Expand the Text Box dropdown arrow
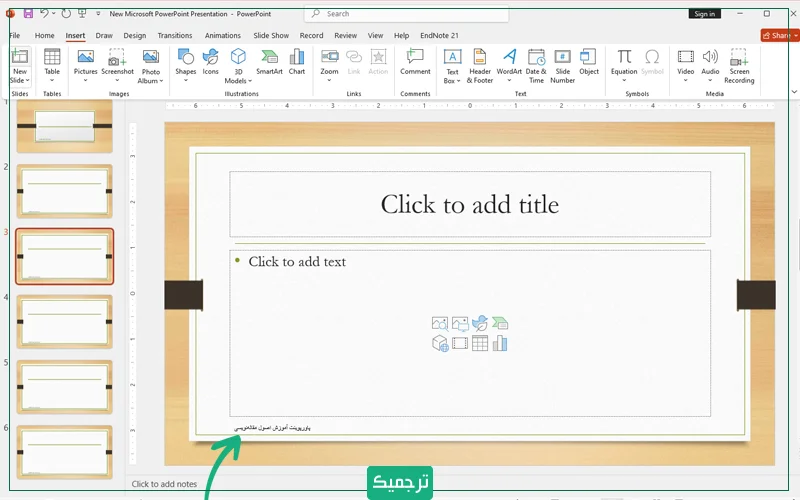This screenshot has width=800, height=500. click(458, 81)
